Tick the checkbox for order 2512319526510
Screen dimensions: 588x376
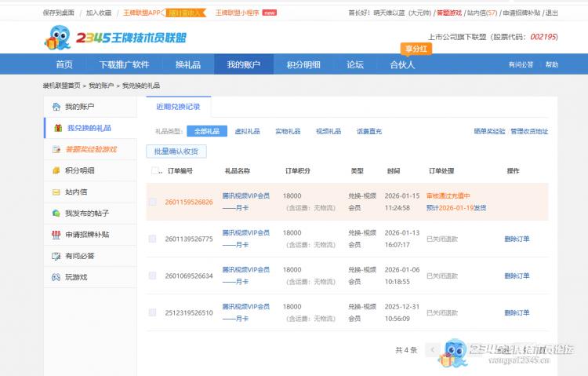coord(153,312)
